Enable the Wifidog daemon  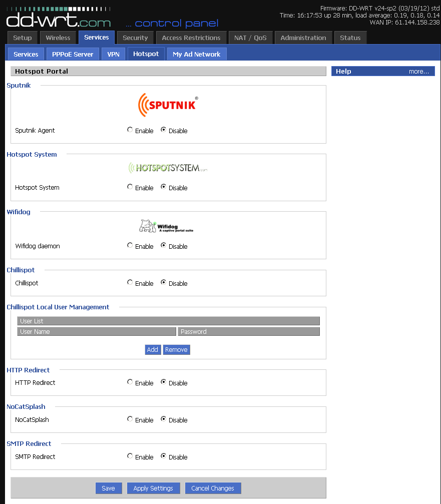tap(130, 245)
